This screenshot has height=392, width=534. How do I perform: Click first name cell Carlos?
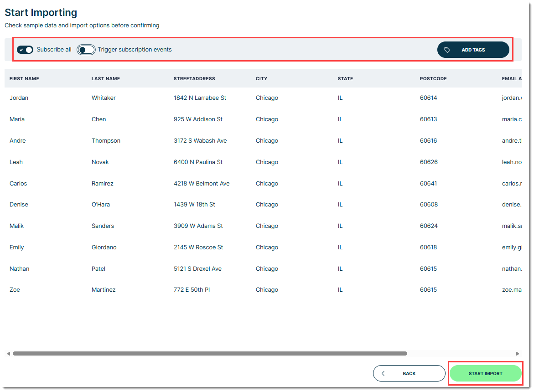(x=18, y=183)
